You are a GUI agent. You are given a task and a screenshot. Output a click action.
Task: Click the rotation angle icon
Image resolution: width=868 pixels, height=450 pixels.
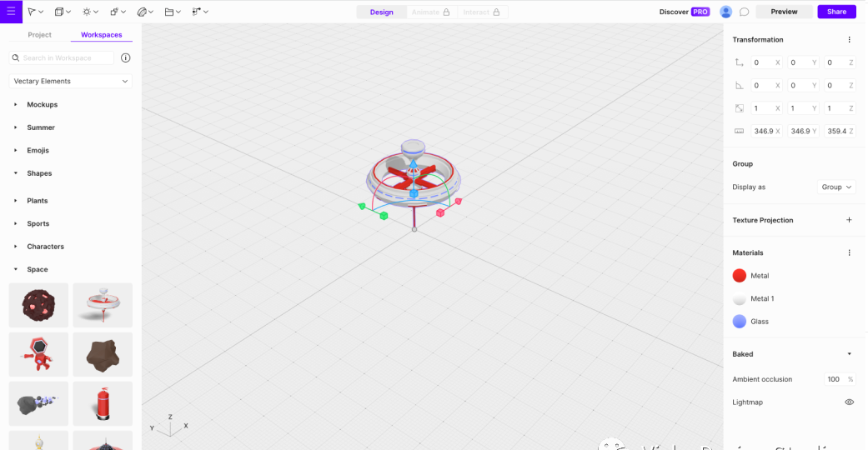coord(739,85)
